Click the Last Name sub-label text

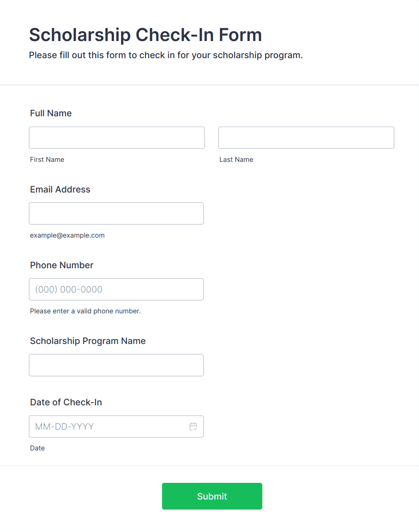(236, 160)
